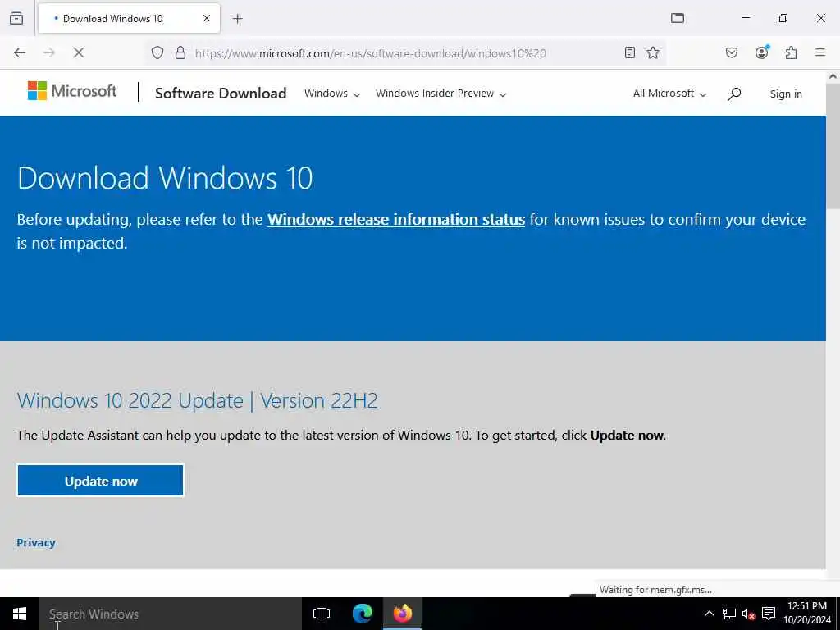Open a new browser tab
Image resolution: width=840 pixels, height=630 pixels.
click(x=237, y=19)
